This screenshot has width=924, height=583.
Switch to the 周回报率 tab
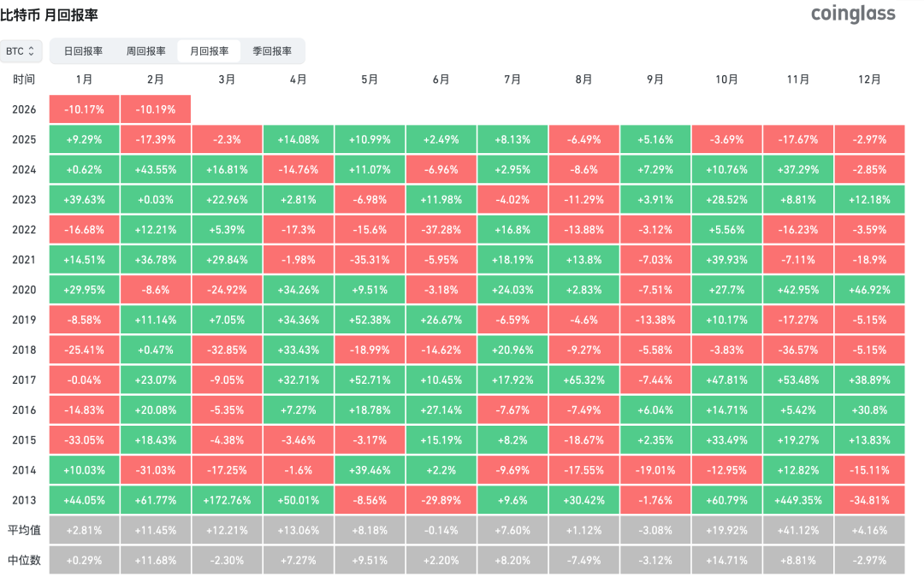click(x=145, y=51)
